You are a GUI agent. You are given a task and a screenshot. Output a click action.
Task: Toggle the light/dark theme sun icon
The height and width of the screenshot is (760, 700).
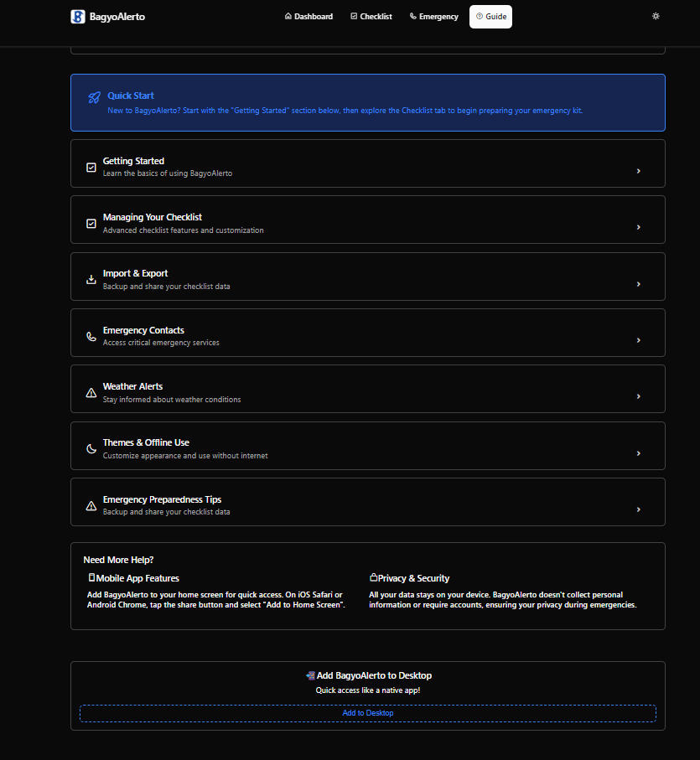[656, 16]
